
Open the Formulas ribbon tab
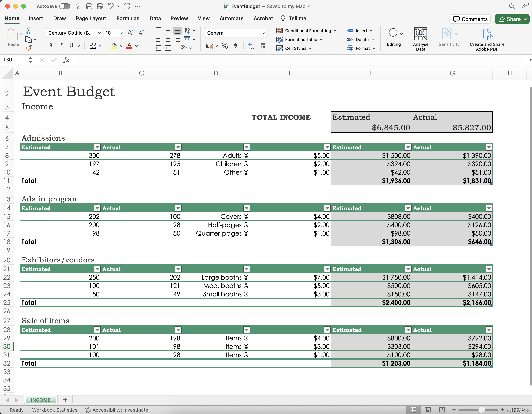coord(128,19)
